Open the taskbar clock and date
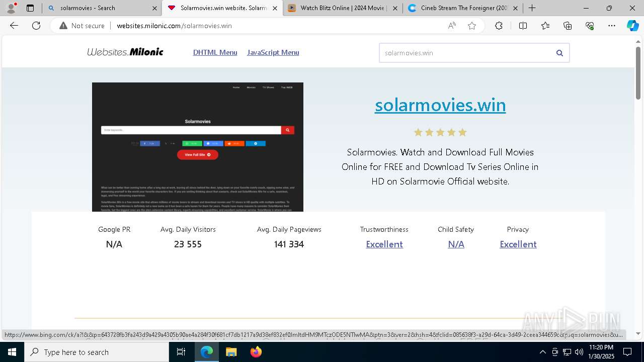 click(x=601, y=352)
